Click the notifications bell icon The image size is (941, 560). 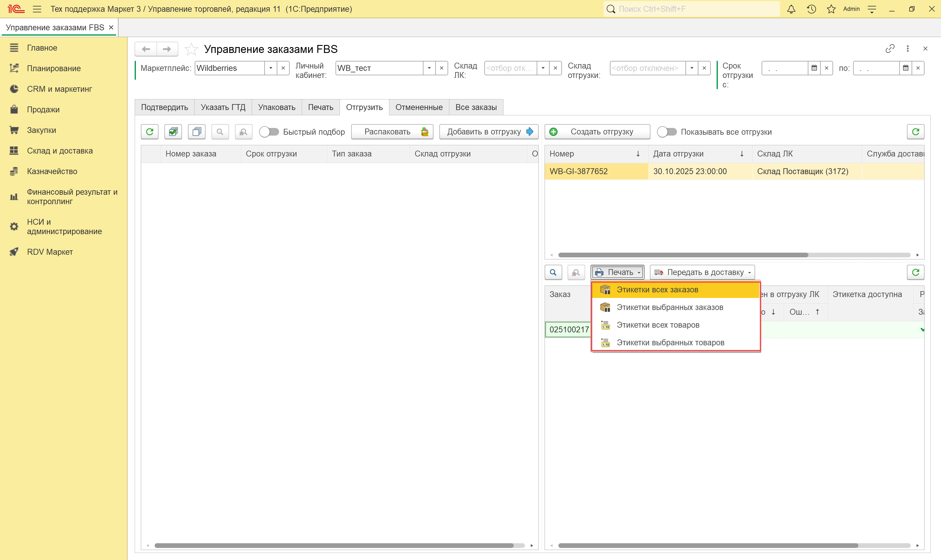pos(791,9)
